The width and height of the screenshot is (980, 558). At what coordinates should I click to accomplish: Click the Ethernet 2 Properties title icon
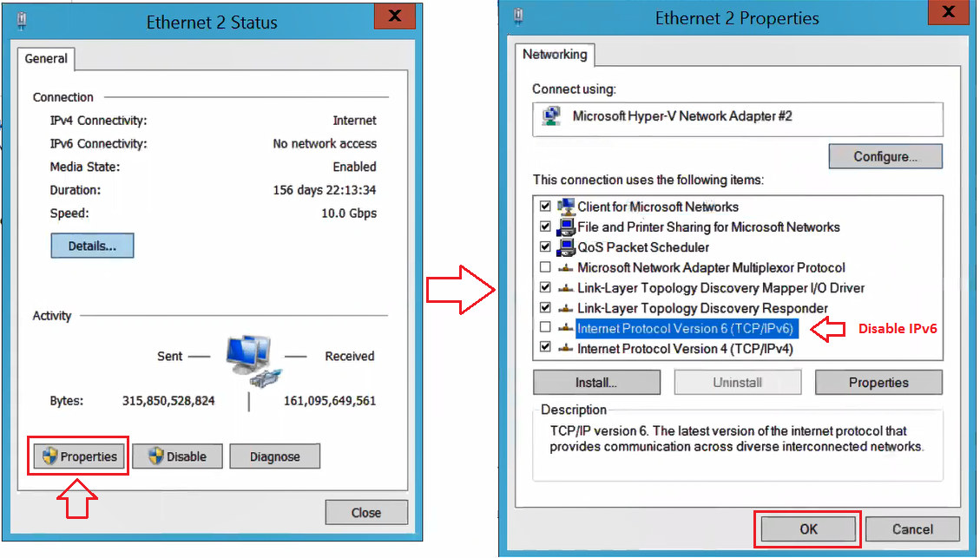pos(518,16)
